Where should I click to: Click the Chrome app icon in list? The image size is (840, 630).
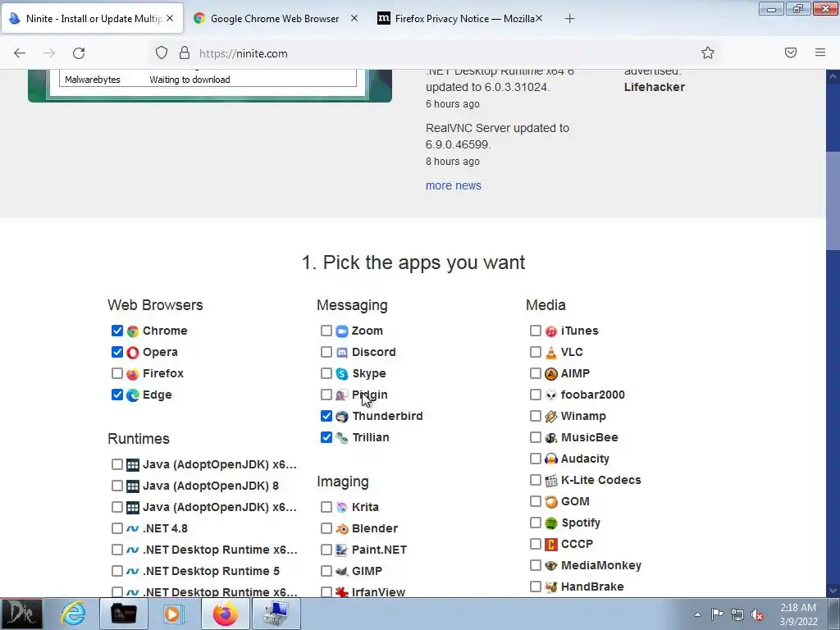point(132,331)
